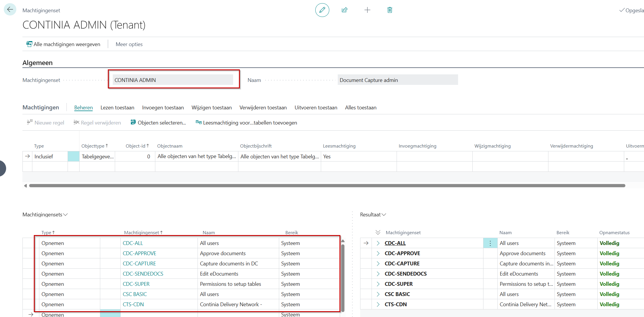Open CSC BASIC link in Machtigingensets list
Viewport: 644px width, 317px height.
tap(135, 294)
